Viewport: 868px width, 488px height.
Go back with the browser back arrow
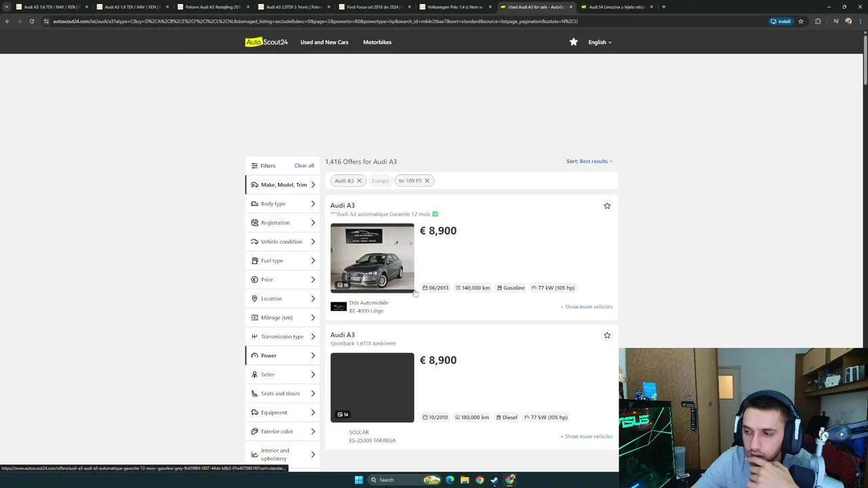coord(7,21)
